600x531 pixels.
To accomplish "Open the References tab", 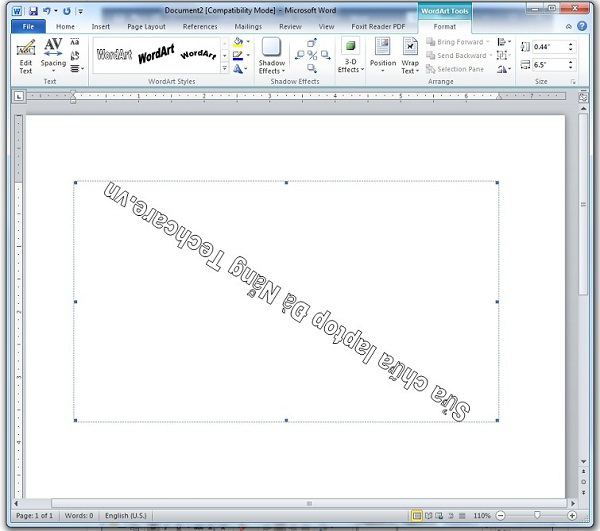I will coord(200,26).
